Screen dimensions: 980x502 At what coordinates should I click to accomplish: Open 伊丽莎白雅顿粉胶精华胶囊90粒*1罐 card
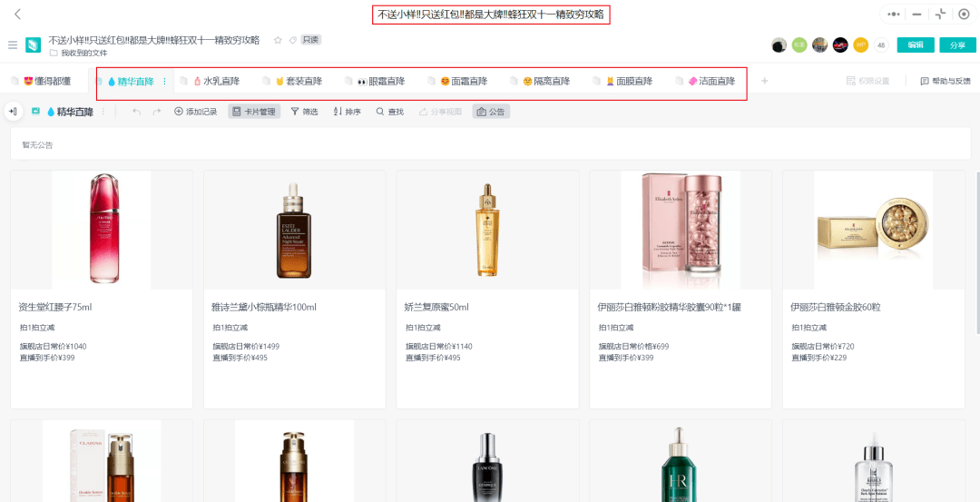click(681, 290)
